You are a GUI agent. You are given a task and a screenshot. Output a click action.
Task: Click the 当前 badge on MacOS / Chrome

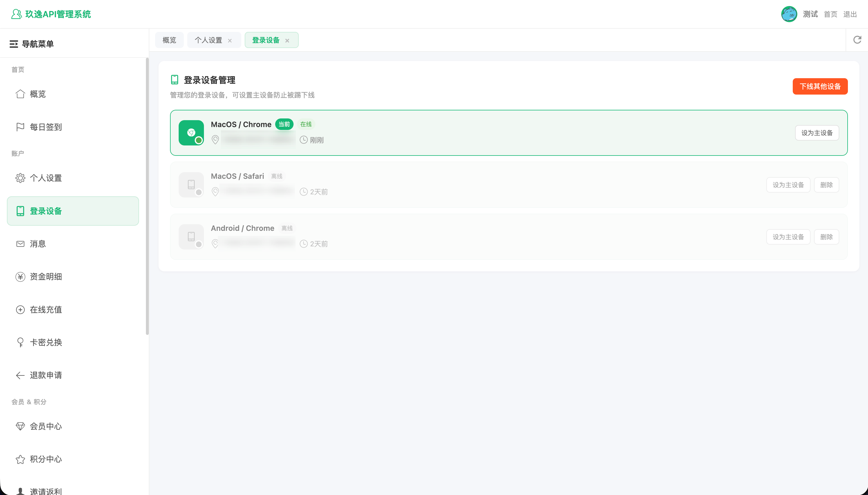(x=284, y=124)
